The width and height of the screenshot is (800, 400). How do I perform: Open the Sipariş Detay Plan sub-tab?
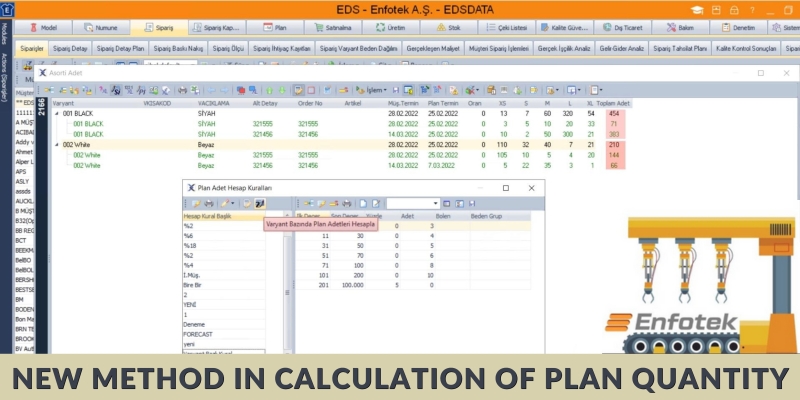point(120,48)
